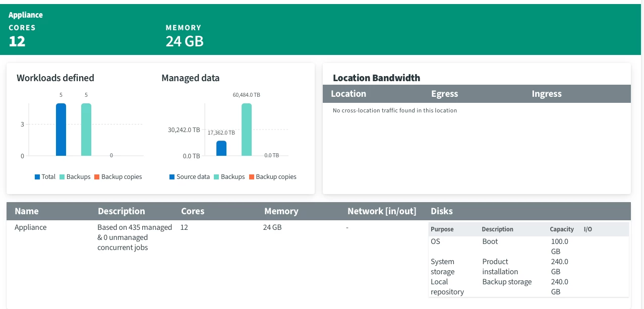Click the Appliance title in green banner
This screenshot has height=309, width=644.
point(26,15)
